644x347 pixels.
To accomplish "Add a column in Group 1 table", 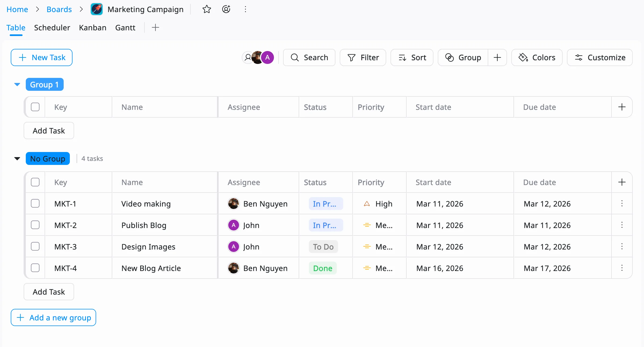I will pos(622,107).
